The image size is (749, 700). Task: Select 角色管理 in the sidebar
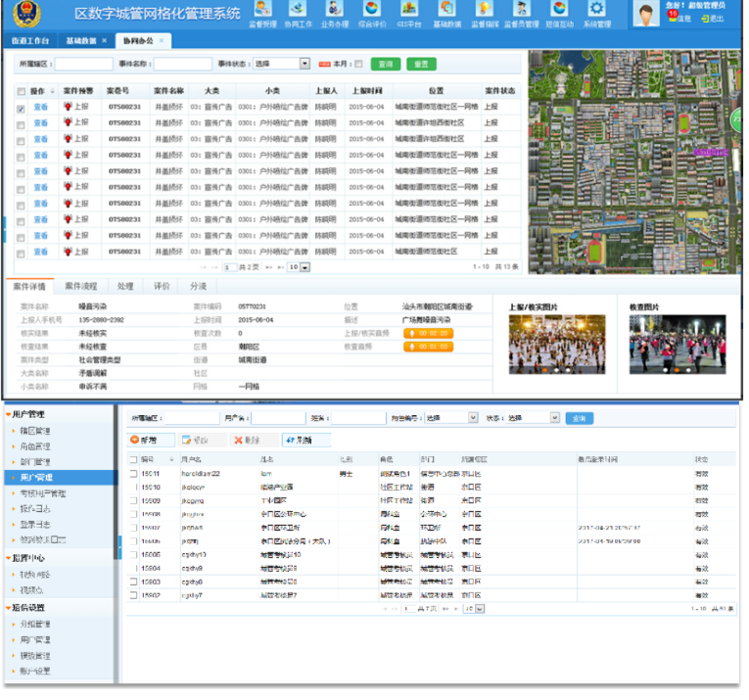coord(35,446)
